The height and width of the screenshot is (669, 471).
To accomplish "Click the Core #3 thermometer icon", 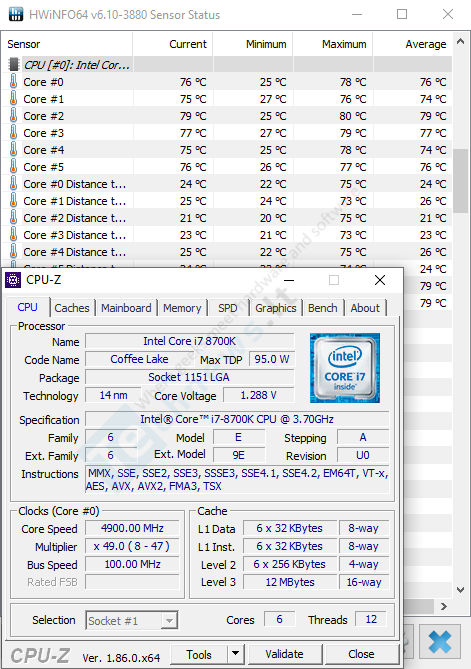I will [14, 133].
